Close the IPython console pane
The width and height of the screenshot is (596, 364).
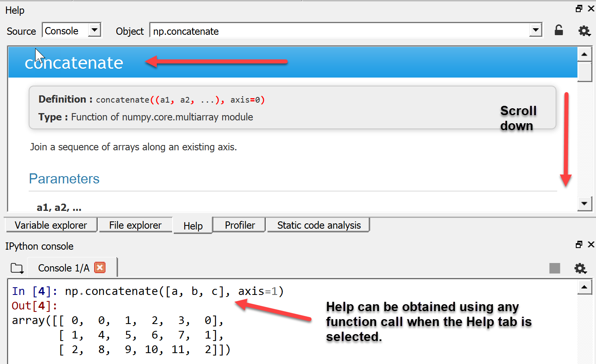591,244
